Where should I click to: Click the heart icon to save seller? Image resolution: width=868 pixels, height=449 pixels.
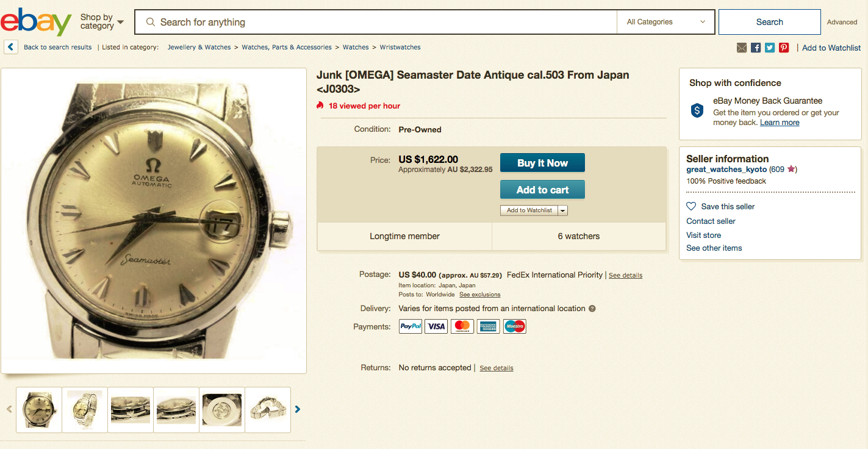coord(691,206)
